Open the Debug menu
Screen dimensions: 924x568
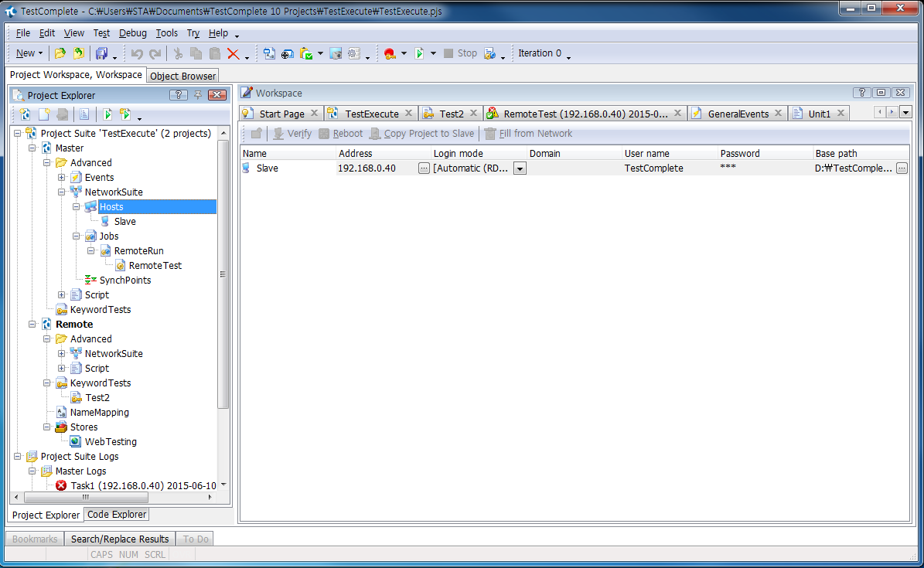132,33
